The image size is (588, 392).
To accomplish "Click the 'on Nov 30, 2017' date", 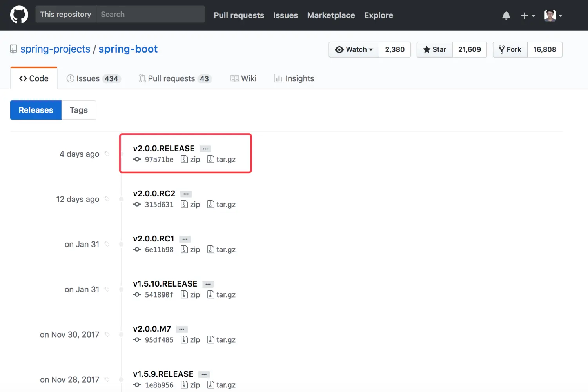I will coord(70,334).
